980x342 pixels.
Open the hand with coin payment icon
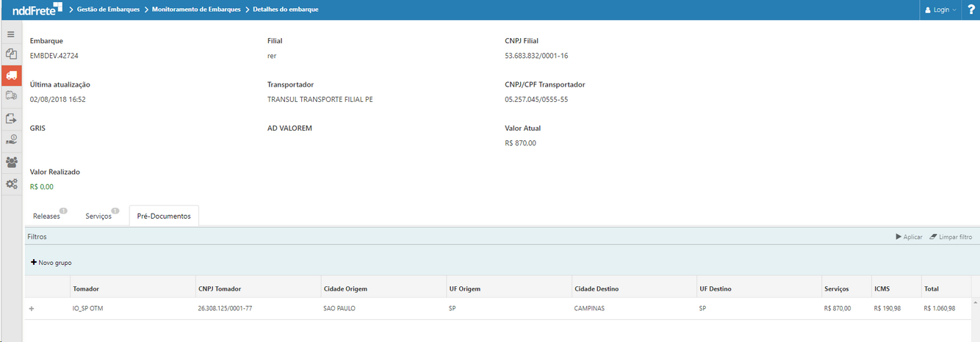point(11,139)
